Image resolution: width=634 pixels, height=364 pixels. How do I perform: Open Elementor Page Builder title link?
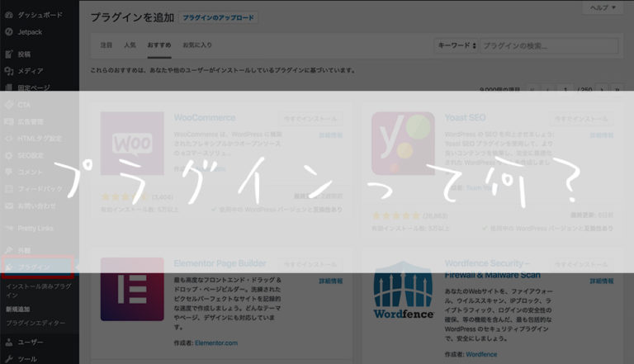pos(220,263)
